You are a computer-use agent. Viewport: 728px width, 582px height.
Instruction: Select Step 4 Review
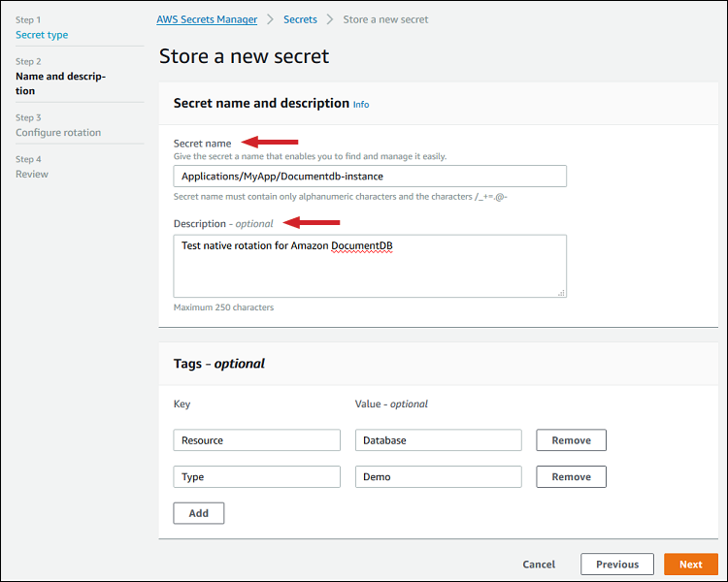(32, 174)
